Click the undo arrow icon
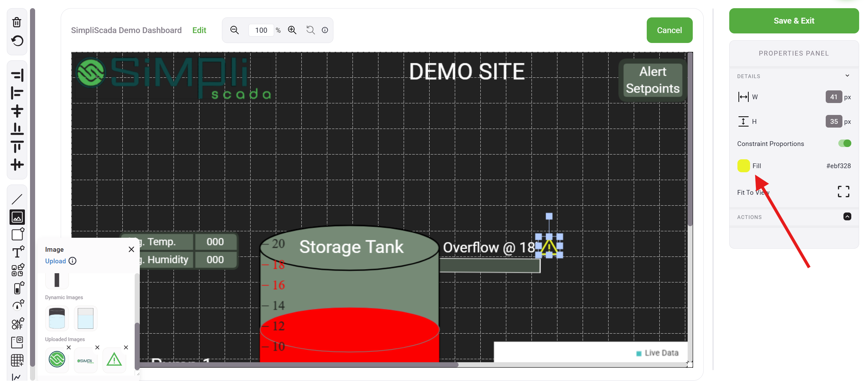This screenshot has height=381, width=868. point(17,41)
